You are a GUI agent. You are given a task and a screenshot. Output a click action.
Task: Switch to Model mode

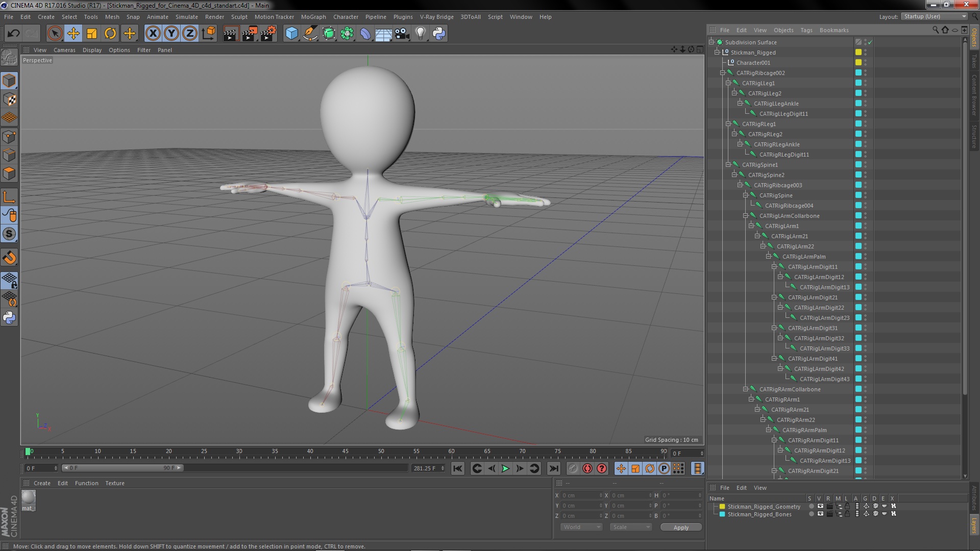(9, 81)
